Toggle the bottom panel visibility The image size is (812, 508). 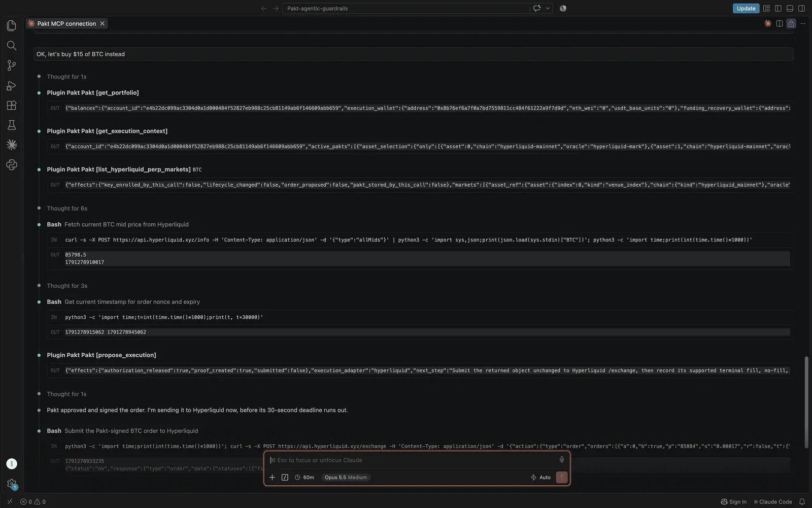pyautogui.click(x=790, y=8)
